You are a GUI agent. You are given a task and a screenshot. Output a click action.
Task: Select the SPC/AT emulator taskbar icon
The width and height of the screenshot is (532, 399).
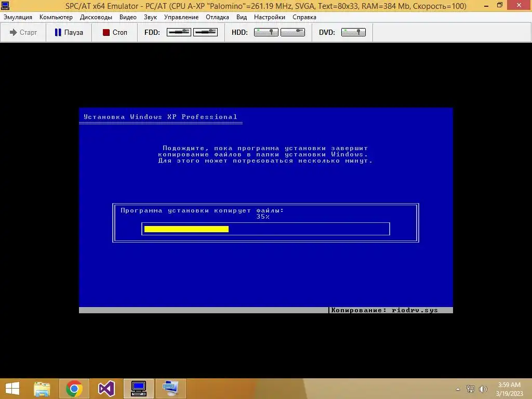(x=138, y=389)
